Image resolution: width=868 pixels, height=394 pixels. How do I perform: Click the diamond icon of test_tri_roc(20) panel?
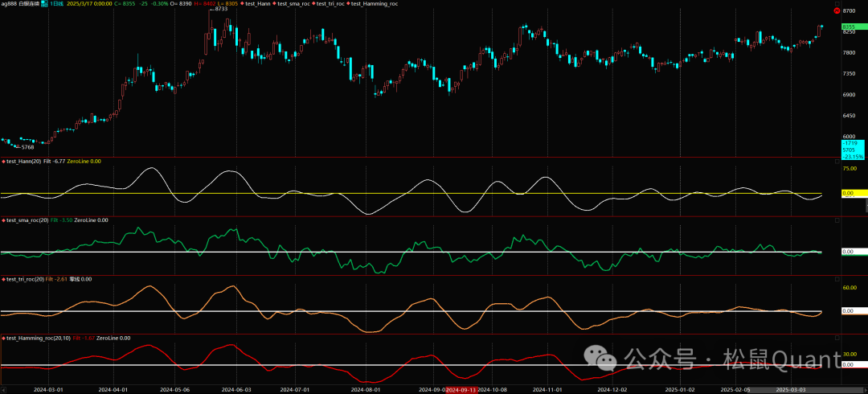point(3,279)
